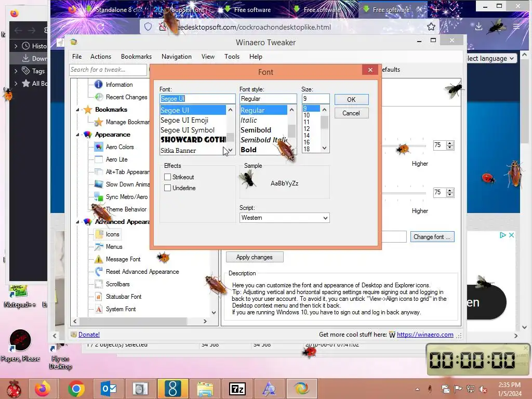
Task: Expand Tags in Firefox sidebar
Action: click(x=16, y=71)
